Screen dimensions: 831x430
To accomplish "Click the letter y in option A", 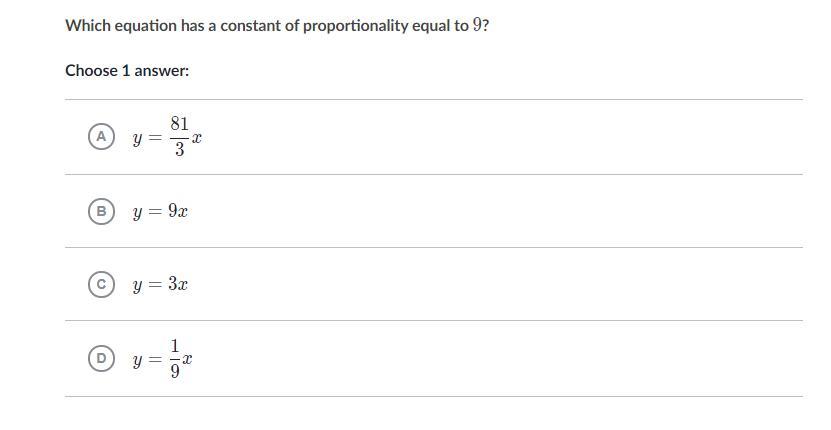I will click(x=137, y=139).
